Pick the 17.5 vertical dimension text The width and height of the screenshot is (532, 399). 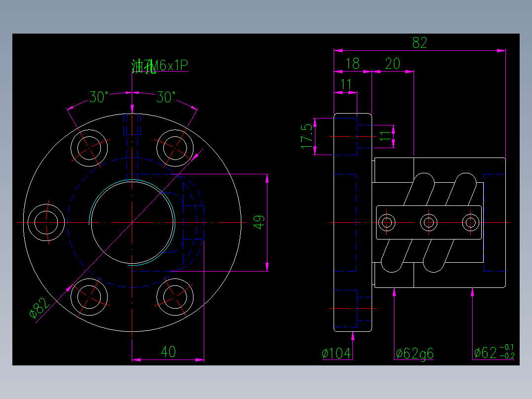[307, 136]
